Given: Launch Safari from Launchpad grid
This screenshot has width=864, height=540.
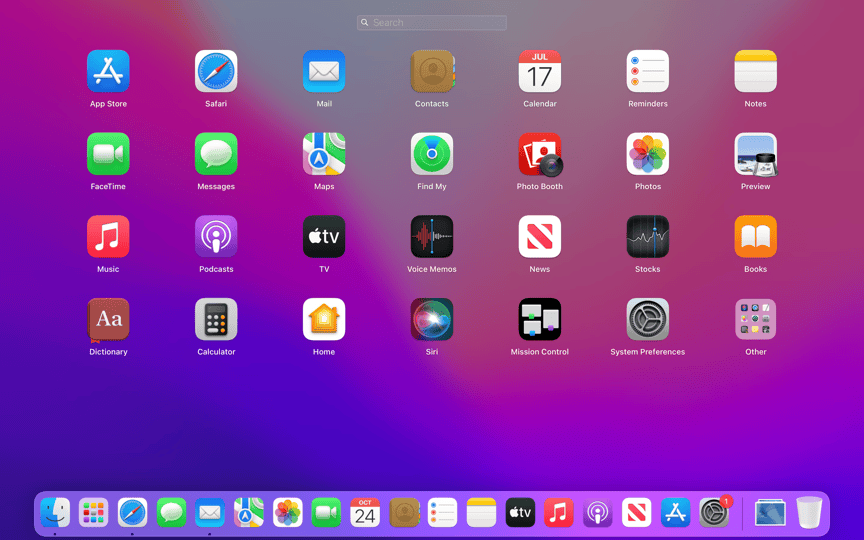Looking at the screenshot, I should coord(216,72).
